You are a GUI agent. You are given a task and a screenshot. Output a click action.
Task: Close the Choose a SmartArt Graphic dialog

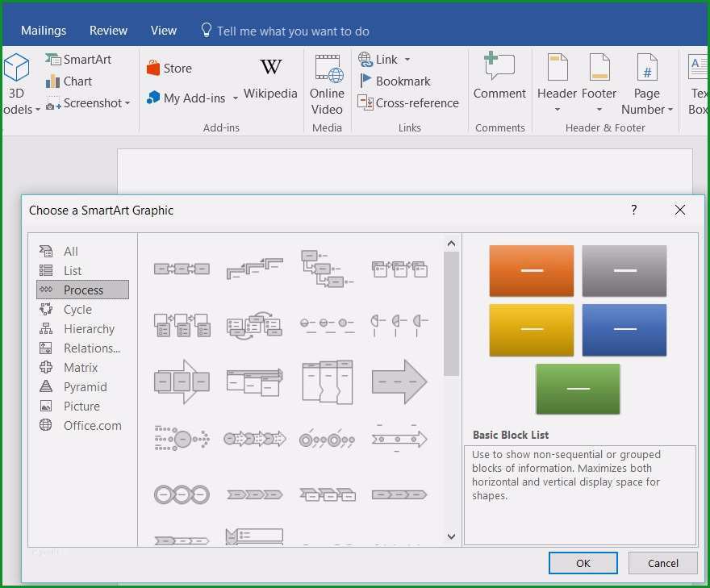[679, 210]
